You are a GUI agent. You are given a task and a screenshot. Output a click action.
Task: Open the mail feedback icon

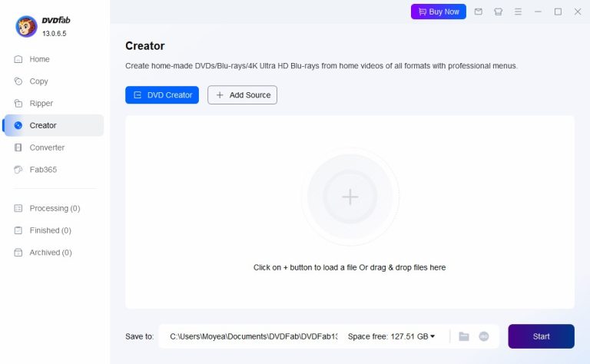coord(479,12)
